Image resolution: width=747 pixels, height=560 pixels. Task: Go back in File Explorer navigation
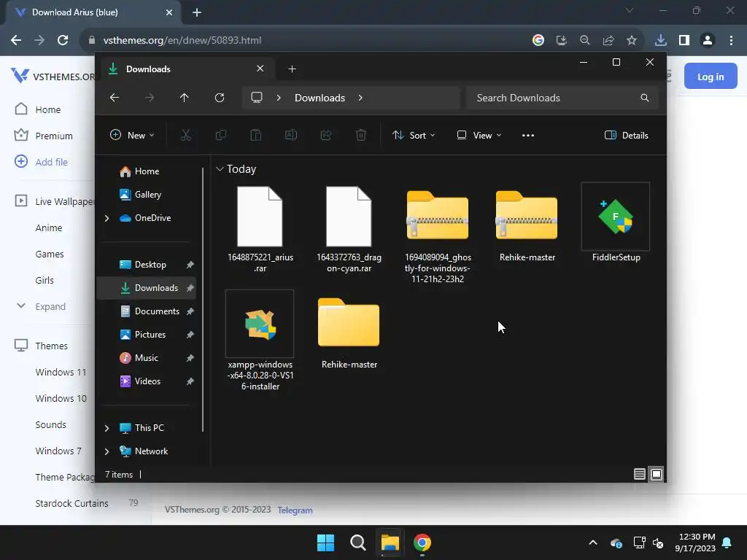pyautogui.click(x=115, y=98)
